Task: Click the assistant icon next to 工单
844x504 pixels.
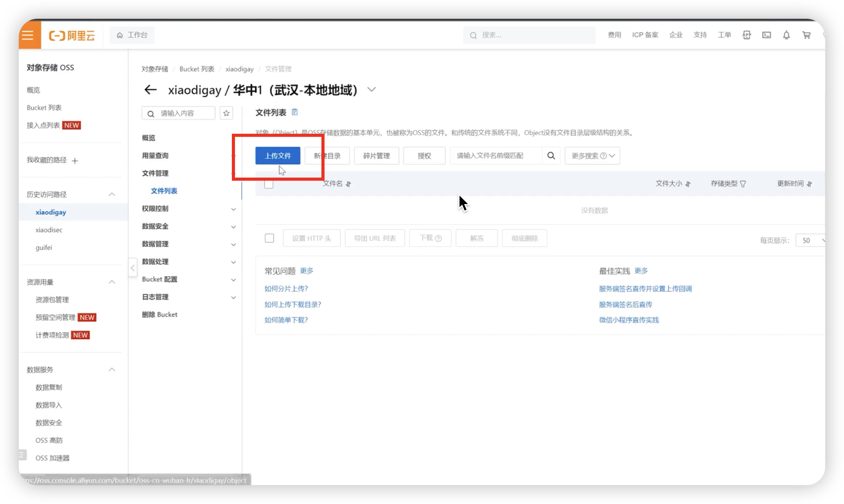Action: (747, 35)
